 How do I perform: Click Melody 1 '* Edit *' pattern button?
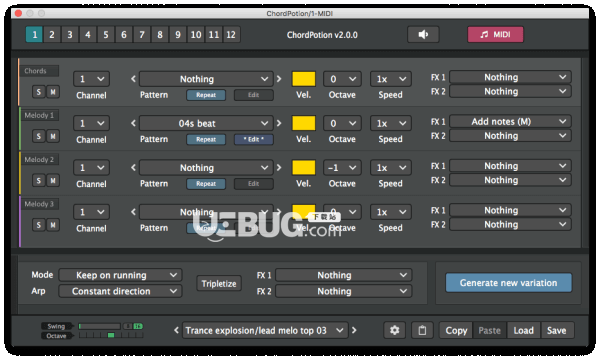pyautogui.click(x=254, y=139)
